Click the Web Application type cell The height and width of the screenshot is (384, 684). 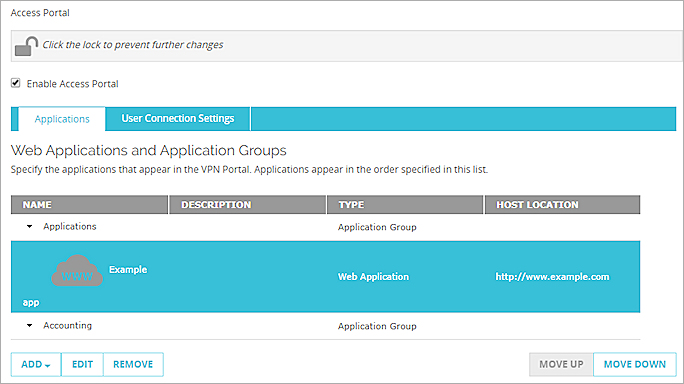(373, 277)
